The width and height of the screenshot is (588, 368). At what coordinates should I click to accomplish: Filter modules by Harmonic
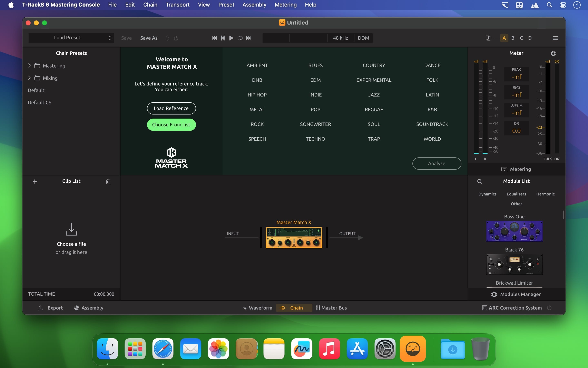click(545, 194)
